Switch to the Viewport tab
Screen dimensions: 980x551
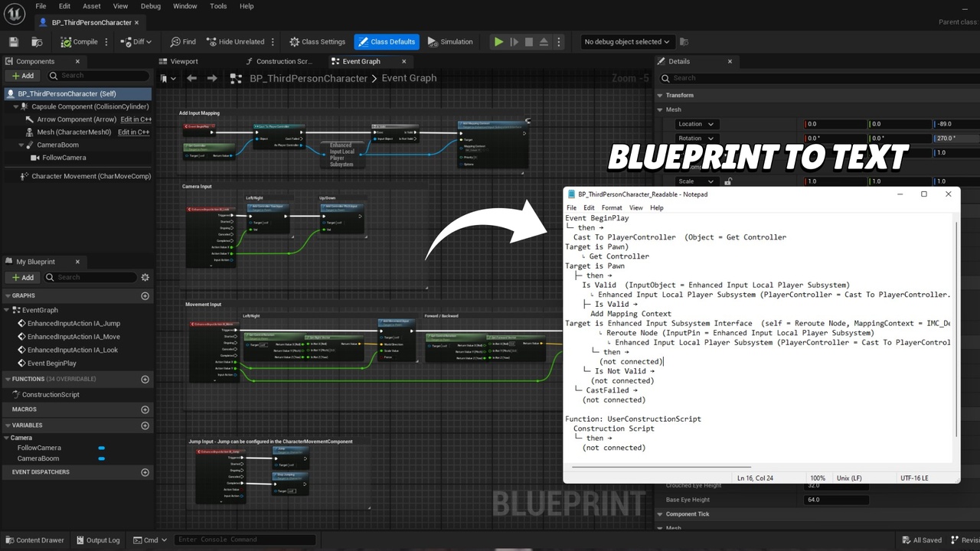pyautogui.click(x=184, y=61)
